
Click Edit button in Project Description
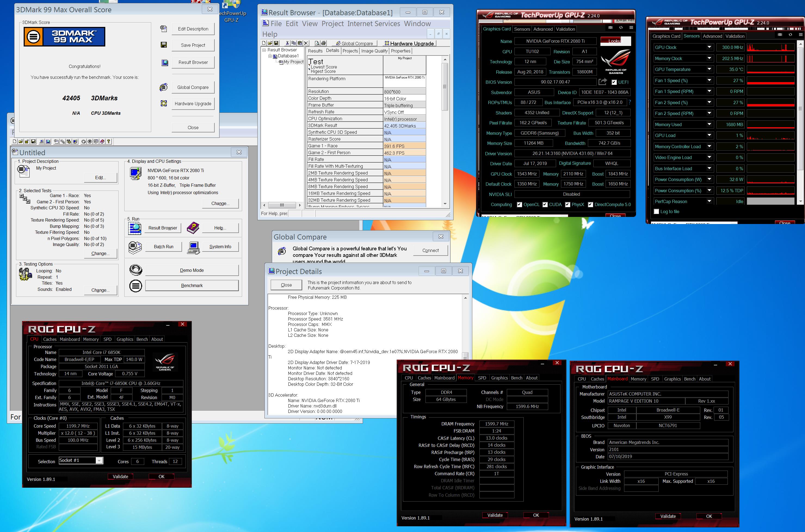point(100,178)
